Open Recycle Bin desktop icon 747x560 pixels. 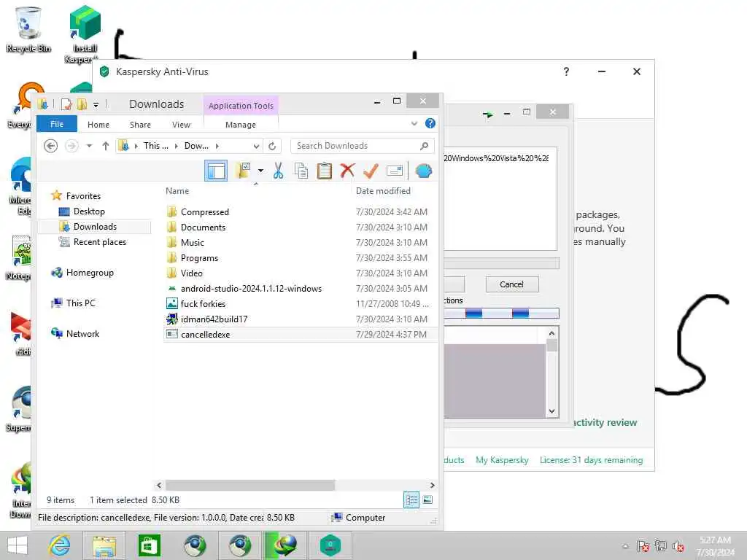click(x=28, y=29)
